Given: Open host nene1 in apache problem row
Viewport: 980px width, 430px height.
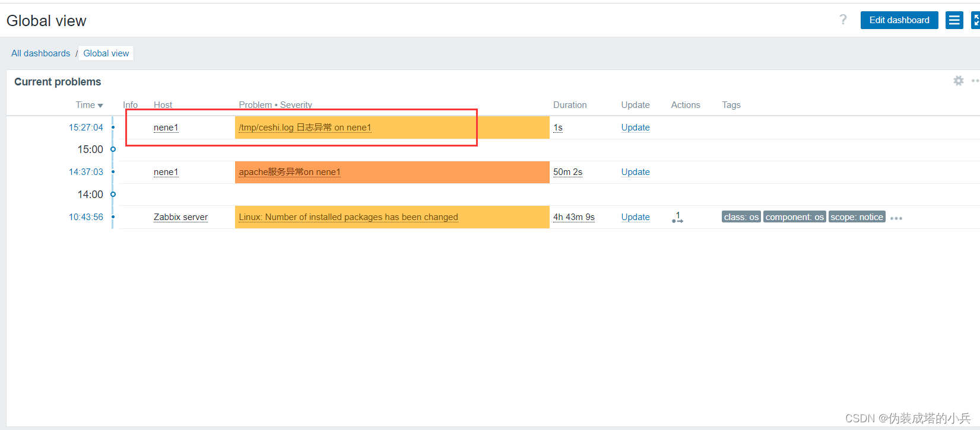Looking at the screenshot, I should point(166,172).
